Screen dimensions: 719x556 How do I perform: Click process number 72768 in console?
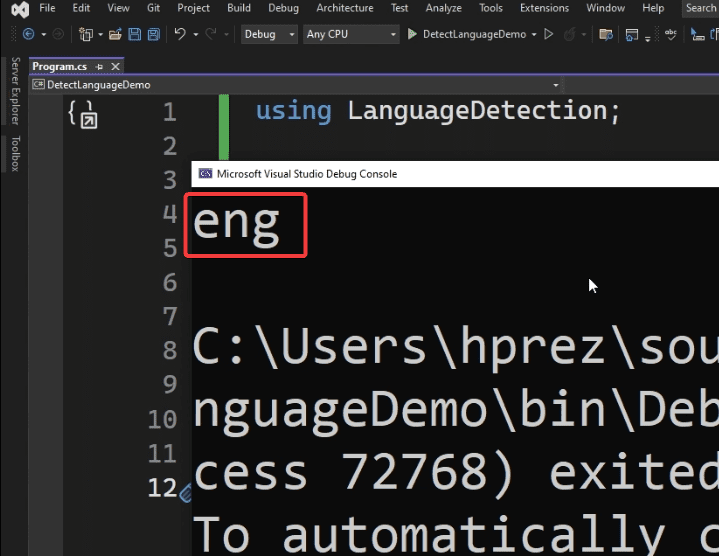point(414,472)
